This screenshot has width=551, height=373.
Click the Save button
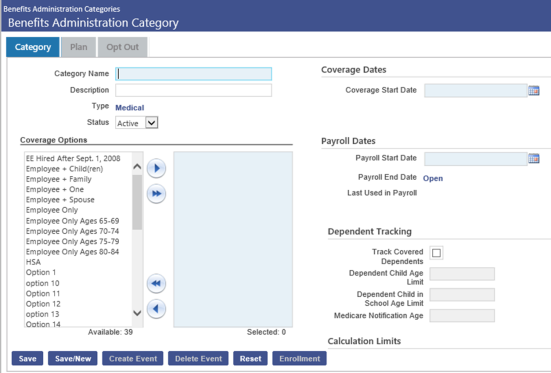point(27,359)
